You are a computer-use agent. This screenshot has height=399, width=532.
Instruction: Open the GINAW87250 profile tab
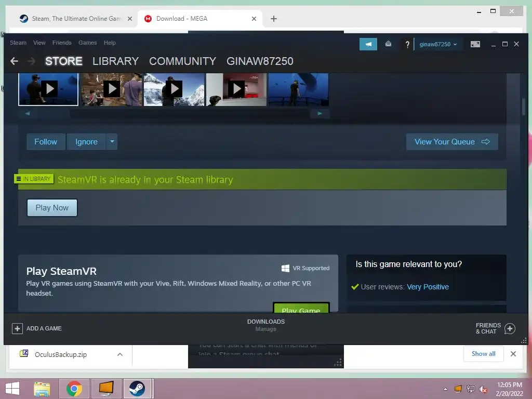pyautogui.click(x=260, y=61)
